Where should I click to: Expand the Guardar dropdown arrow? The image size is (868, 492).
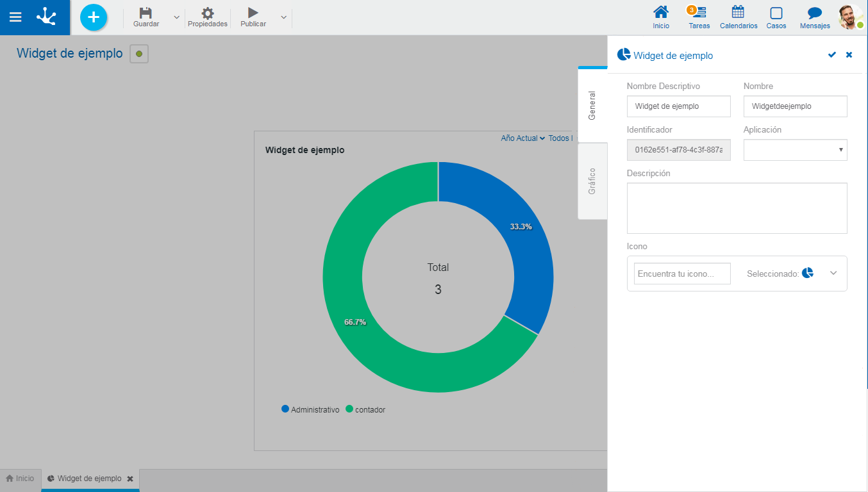(x=177, y=17)
